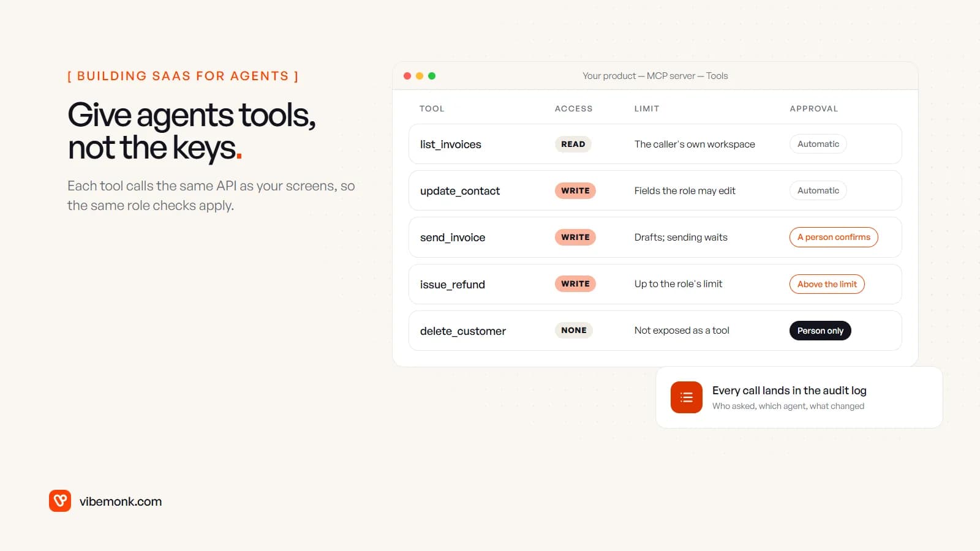Image resolution: width=980 pixels, height=551 pixels.
Task: Select the WRITE badge in send_invoice row
Action: coord(575,237)
